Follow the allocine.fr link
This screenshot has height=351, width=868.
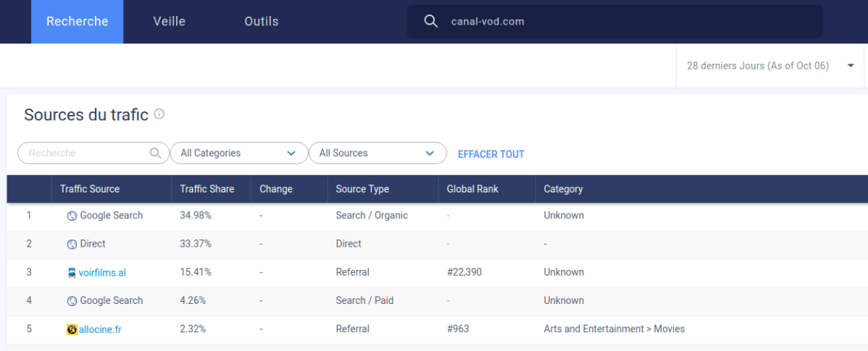click(100, 329)
